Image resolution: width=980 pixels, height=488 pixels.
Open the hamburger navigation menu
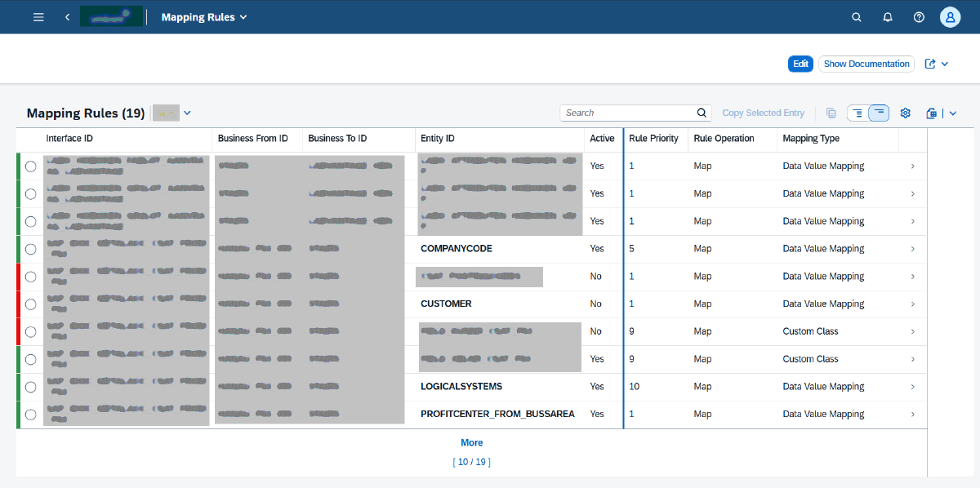38,17
